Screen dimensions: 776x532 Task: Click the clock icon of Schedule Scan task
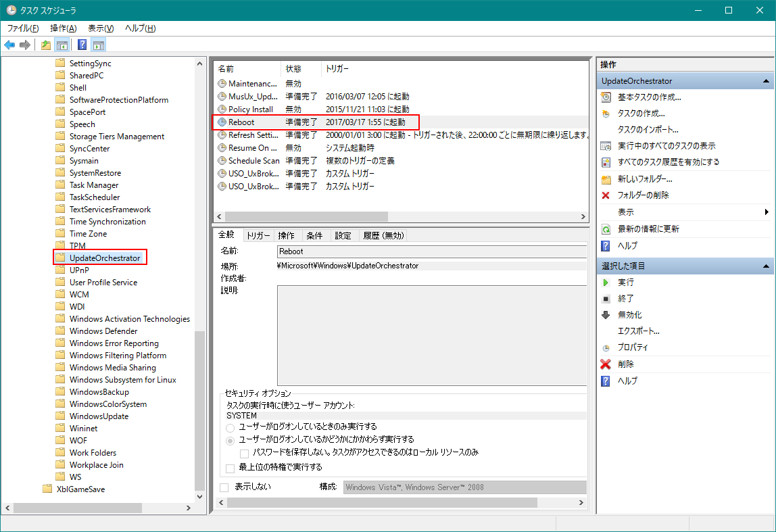tap(222, 161)
